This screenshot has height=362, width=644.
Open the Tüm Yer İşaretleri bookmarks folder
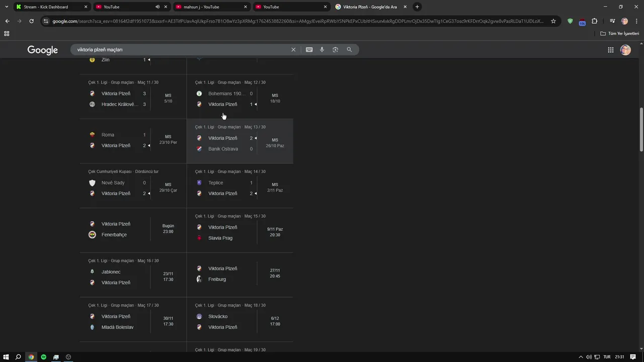[x=620, y=34]
